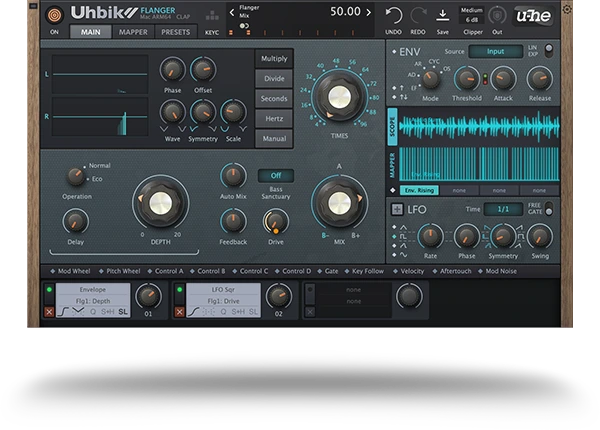Image resolution: width=600 pixels, height=430 pixels.
Task: Select the Hertz time mode button
Action: coord(273,118)
